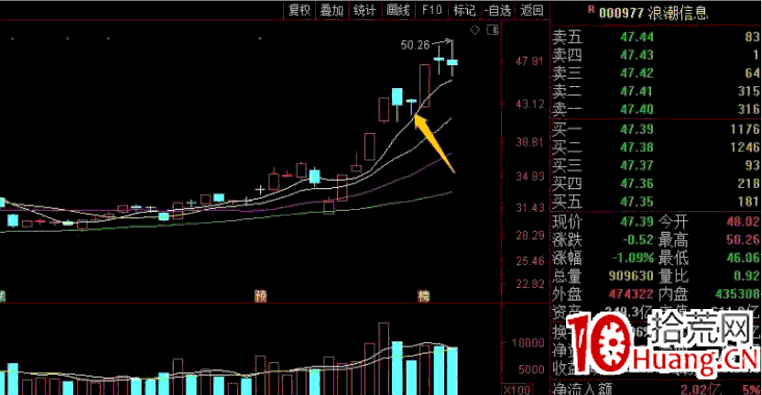Click the rightmost event marker on the time axis
The image size is (762, 395).
click(x=424, y=296)
